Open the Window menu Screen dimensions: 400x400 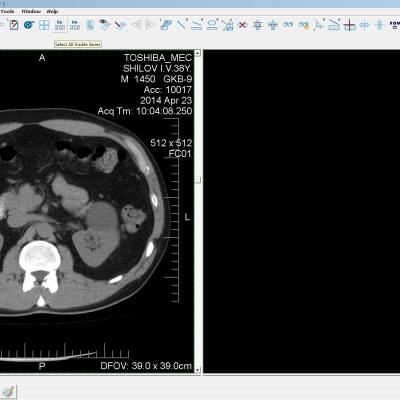click(31, 11)
